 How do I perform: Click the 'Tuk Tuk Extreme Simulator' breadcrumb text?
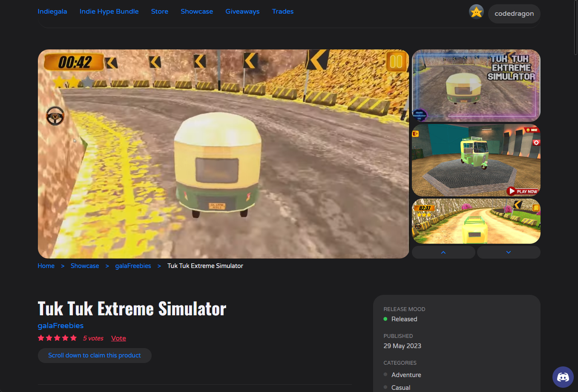pyautogui.click(x=205, y=266)
